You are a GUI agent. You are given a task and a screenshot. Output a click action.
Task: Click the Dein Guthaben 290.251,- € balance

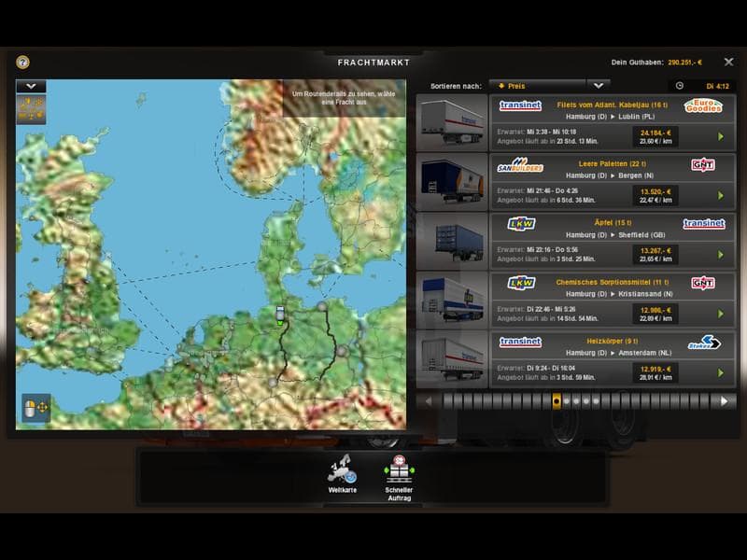[656, 63]
